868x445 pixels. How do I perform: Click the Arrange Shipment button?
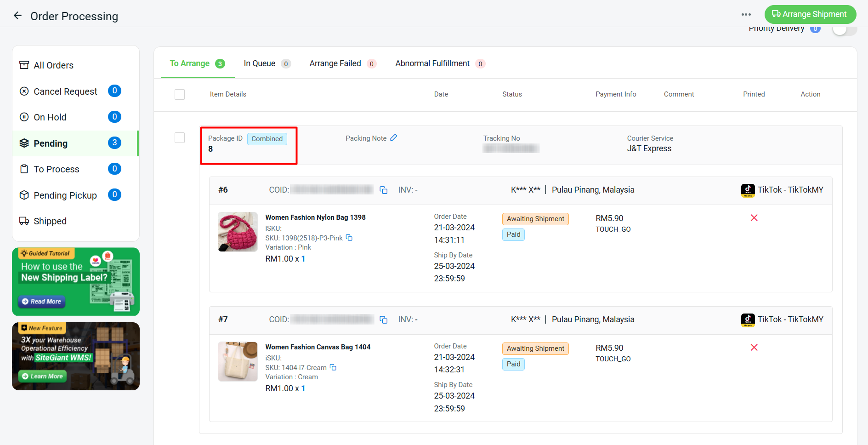point(810,14)
